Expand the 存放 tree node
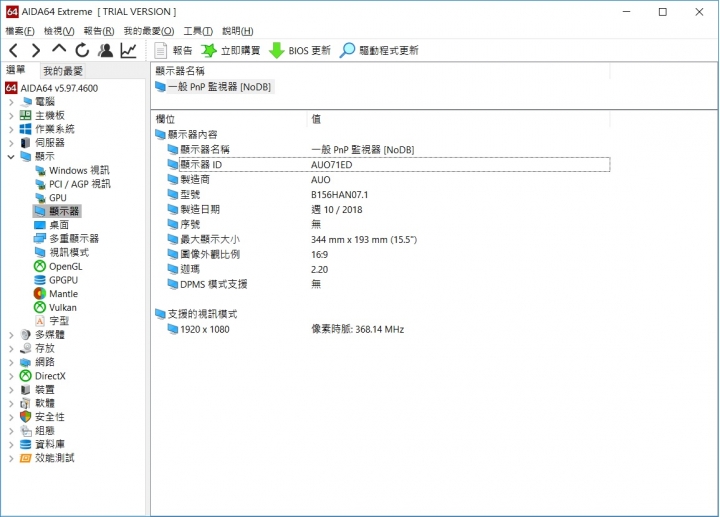 pyautogui.click(x=11, y=349)
